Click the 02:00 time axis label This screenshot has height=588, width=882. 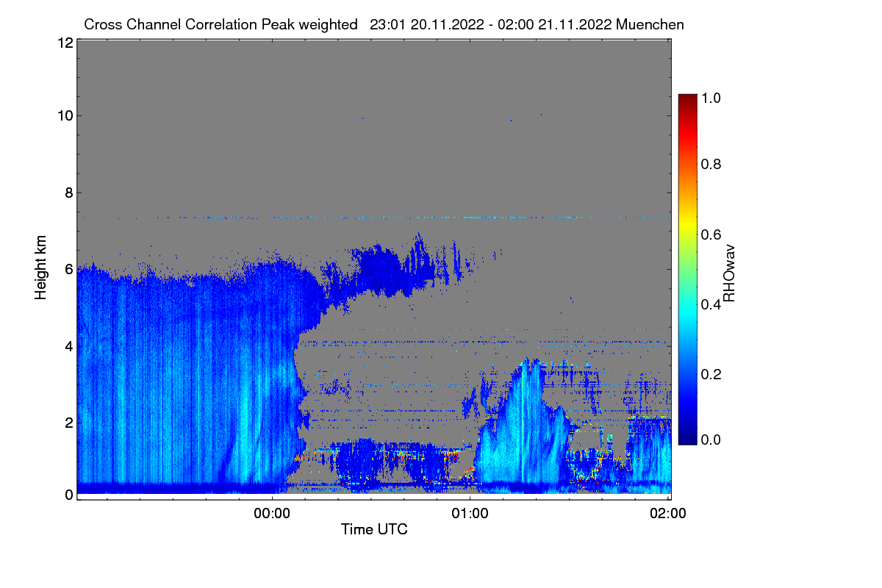[x=667, y=514]
